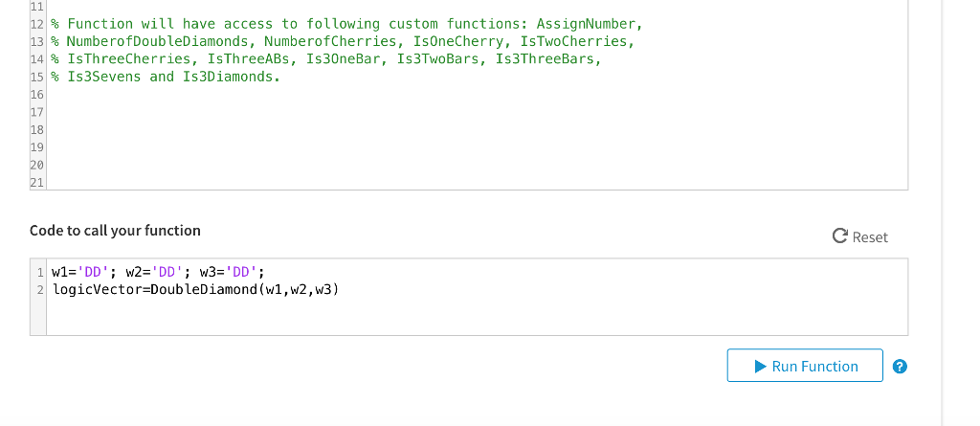This screenshot has height=426, width=980.
Task: Reset the code to call your function
Action: pos(860,236)
